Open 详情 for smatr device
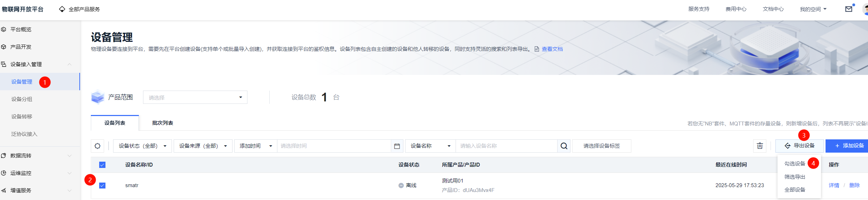 pos(834,185)
